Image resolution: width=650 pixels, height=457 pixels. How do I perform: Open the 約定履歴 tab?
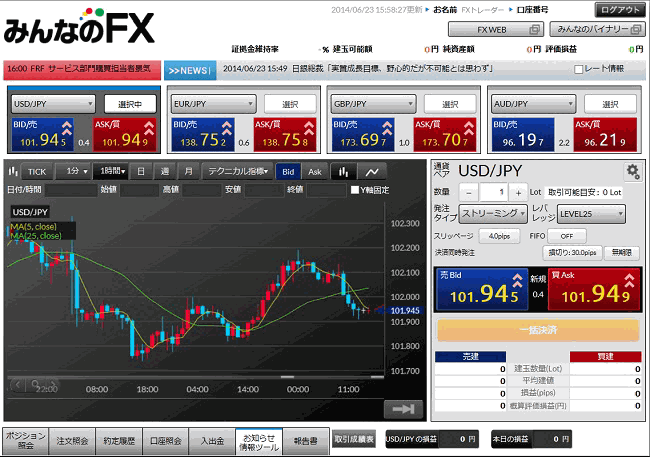point(119,440)
